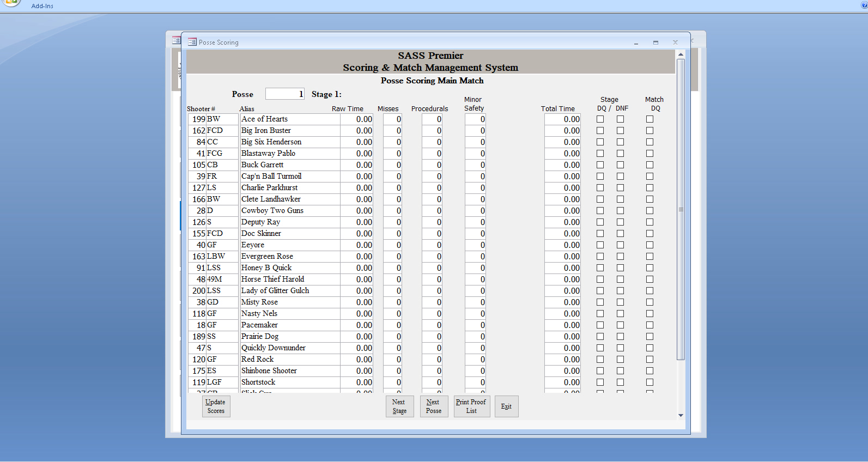
Task: Click the Misses field for Big Iron Buster
Action: point(392,131)
